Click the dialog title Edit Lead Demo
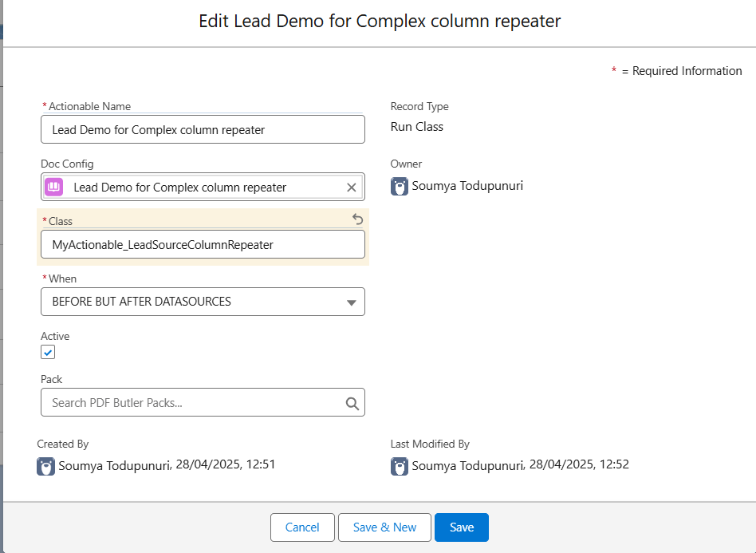Image resolution: width=756 pixels, height=553 pixels. click(x=380, y=22)
